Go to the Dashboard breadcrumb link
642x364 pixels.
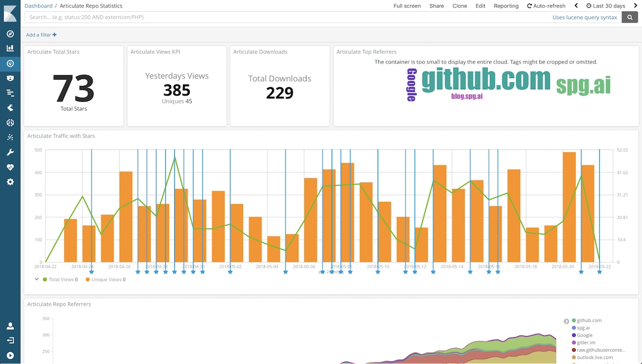(x=39, y=6)
